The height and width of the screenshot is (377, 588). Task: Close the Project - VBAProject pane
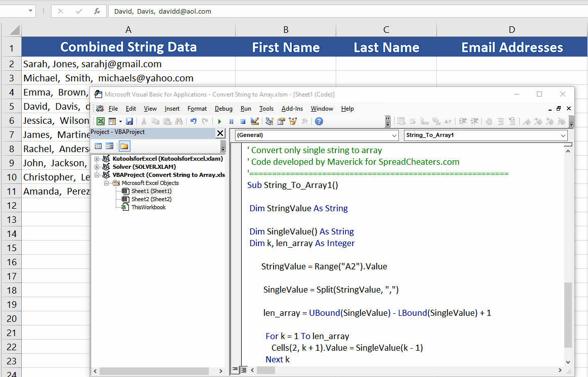pyautogui.click(x=220, y=133)
